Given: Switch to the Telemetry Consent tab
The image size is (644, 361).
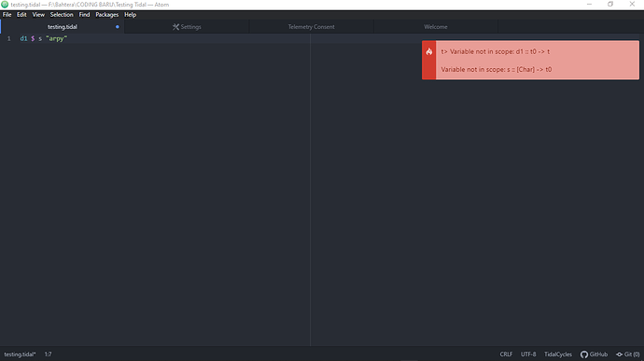Looking at the screenshot, I should tap(312, 27).
